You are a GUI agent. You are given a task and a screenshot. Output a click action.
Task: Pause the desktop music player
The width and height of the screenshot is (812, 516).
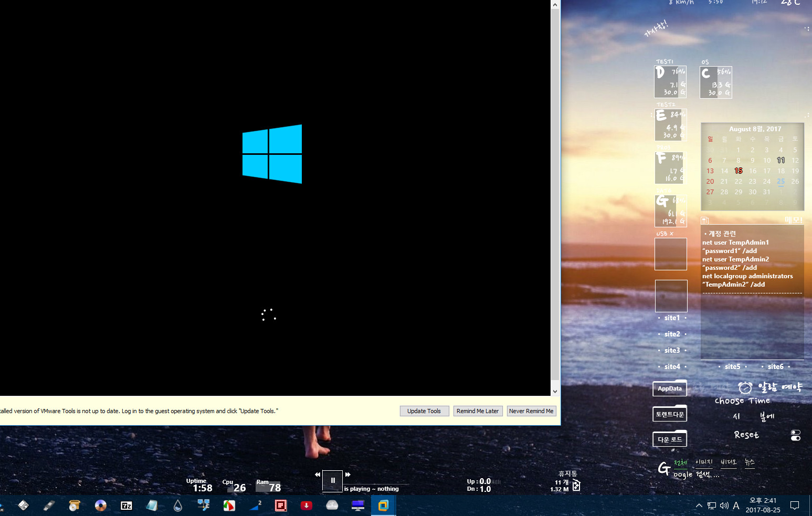point(333,480)
